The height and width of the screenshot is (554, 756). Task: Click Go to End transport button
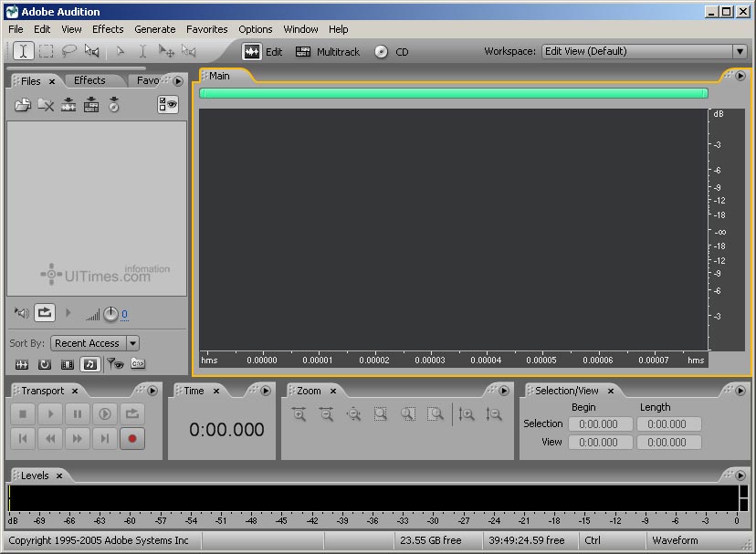tap(105, 439)
